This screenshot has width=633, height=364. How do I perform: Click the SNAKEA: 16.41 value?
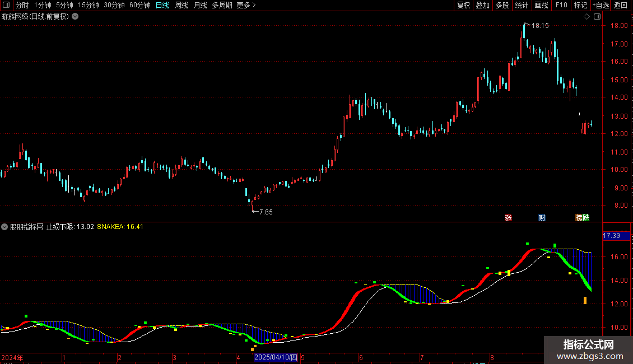pos(120,227)
